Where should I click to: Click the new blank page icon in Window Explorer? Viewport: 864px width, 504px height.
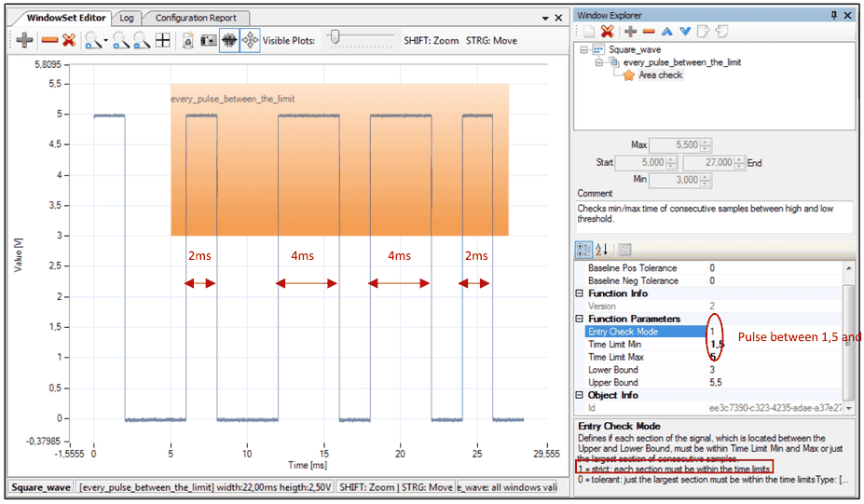click(588, 32)
